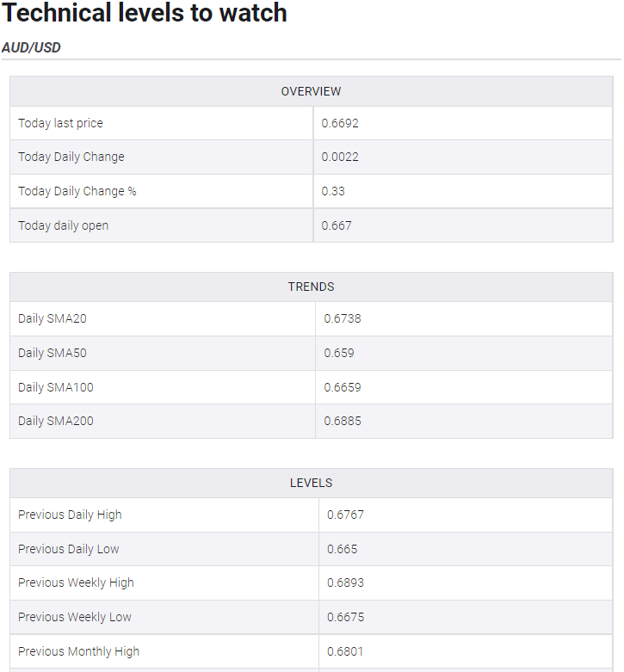624x672 pixels.
Task: Click the 0.6692 last price value
Action: 340,123
